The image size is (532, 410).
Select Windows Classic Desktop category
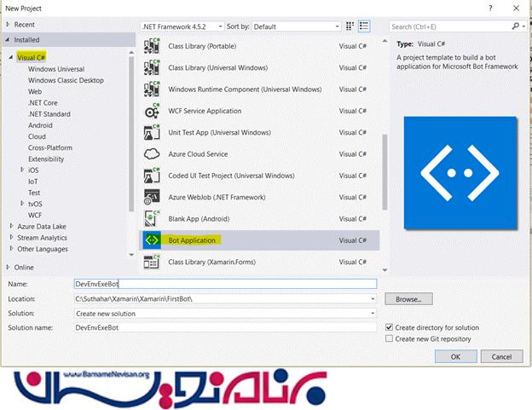pyautogui.click(x=66, y=80)
